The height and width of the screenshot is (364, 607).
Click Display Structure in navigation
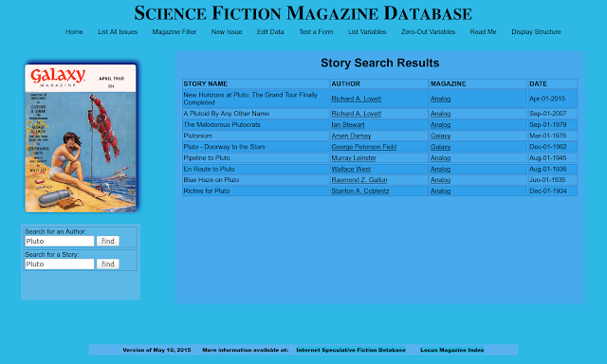[536, 31]
